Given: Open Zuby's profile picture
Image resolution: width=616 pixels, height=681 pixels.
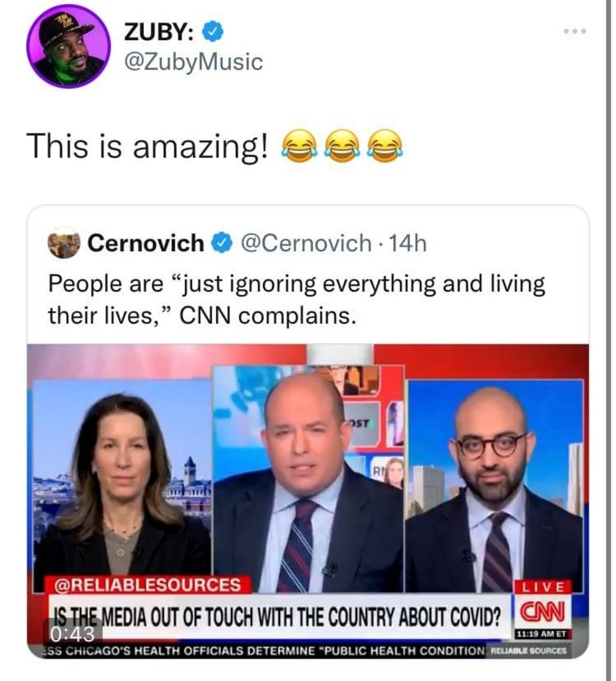Looking at the screenshot, I should (x=69, y=46).
